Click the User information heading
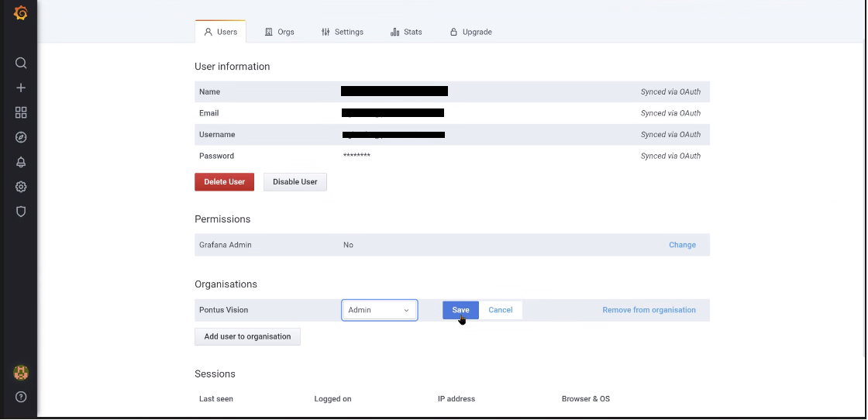 pyautogui.click(x=232, y=67)
